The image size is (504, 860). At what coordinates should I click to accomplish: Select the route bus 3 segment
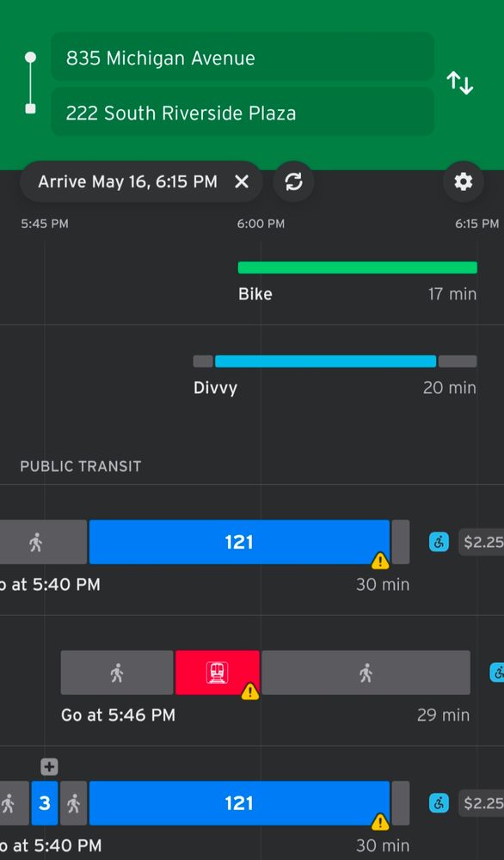click(x=45, y=803)
